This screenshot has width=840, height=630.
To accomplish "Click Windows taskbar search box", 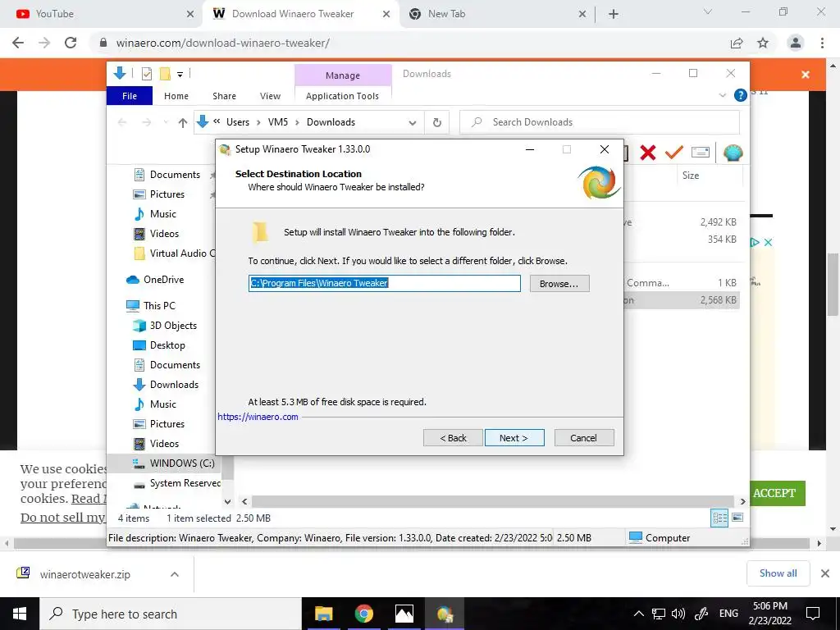I will click(x=171, y=614).
